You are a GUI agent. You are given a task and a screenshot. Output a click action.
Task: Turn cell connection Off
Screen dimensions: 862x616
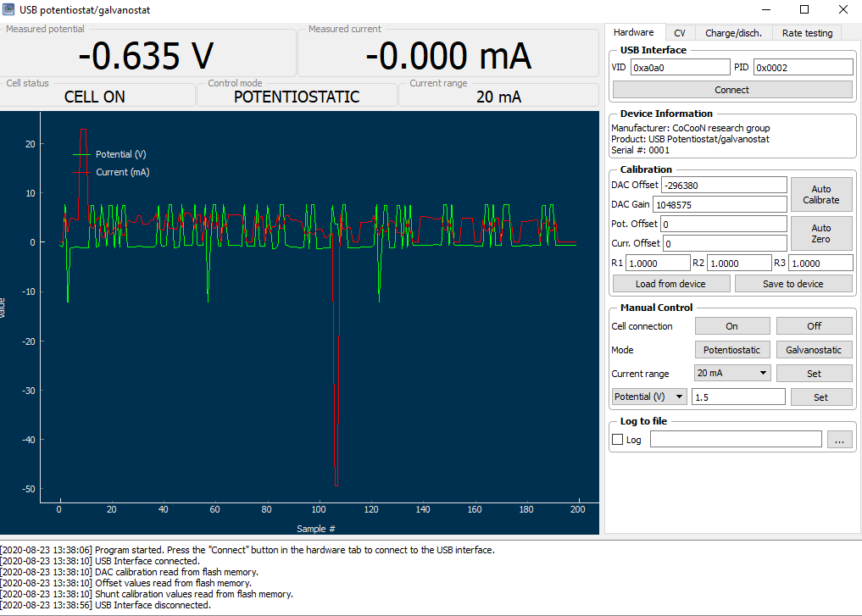[815, 326]
